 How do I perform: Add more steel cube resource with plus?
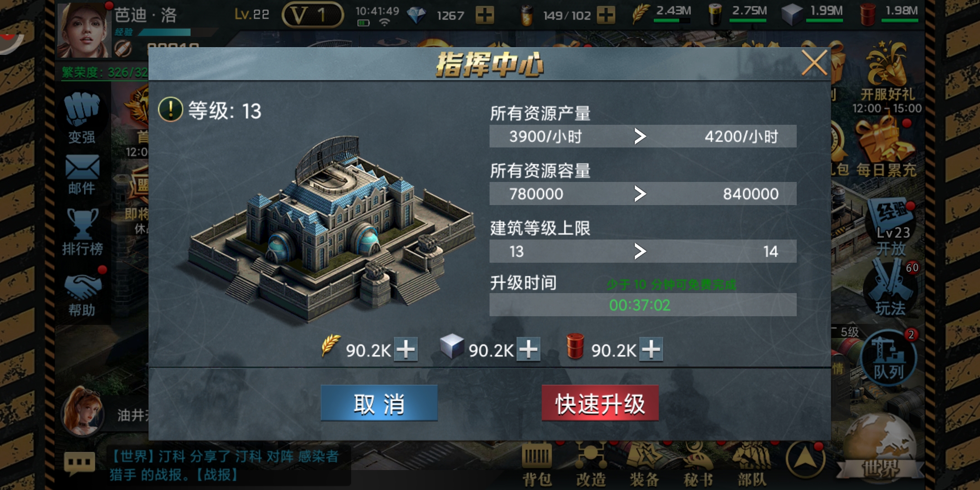coord(528,349)
